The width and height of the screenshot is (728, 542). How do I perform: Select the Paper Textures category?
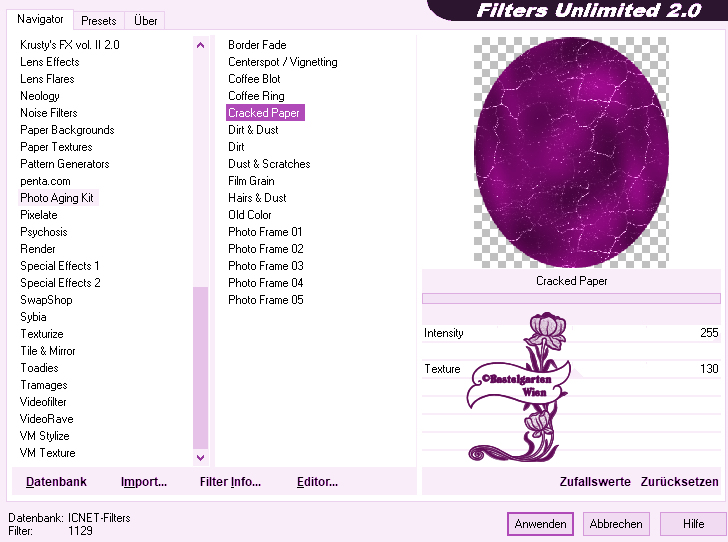[56, 147]
